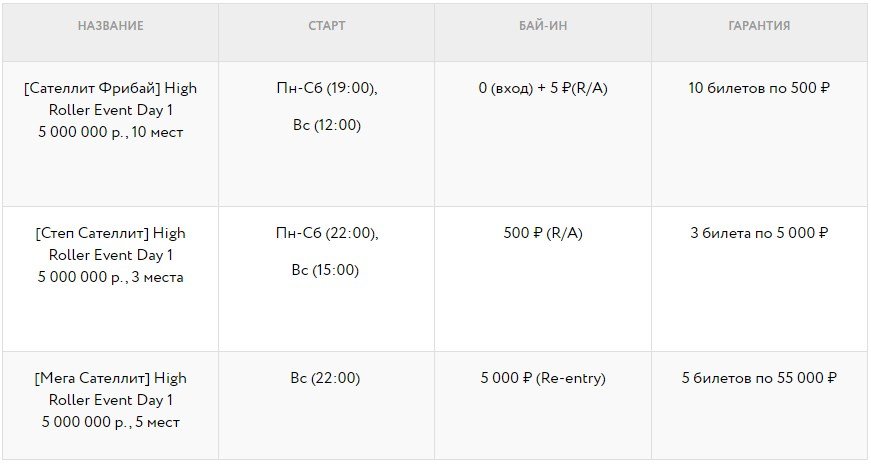Screen dimensions: 871x464
Task: Select the Вс (12:00) start time
Action: [x=326, y=125]
